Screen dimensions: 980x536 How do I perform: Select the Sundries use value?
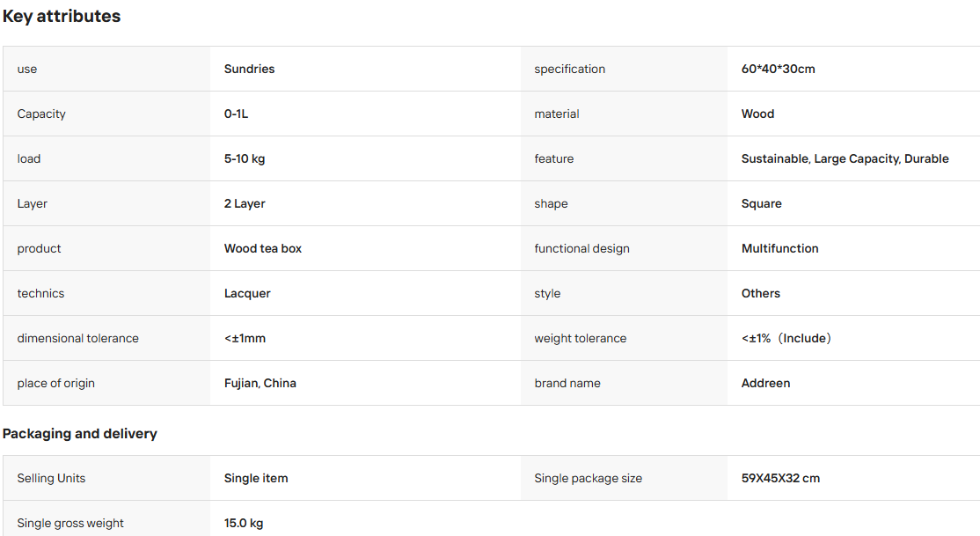pos(249,69)
